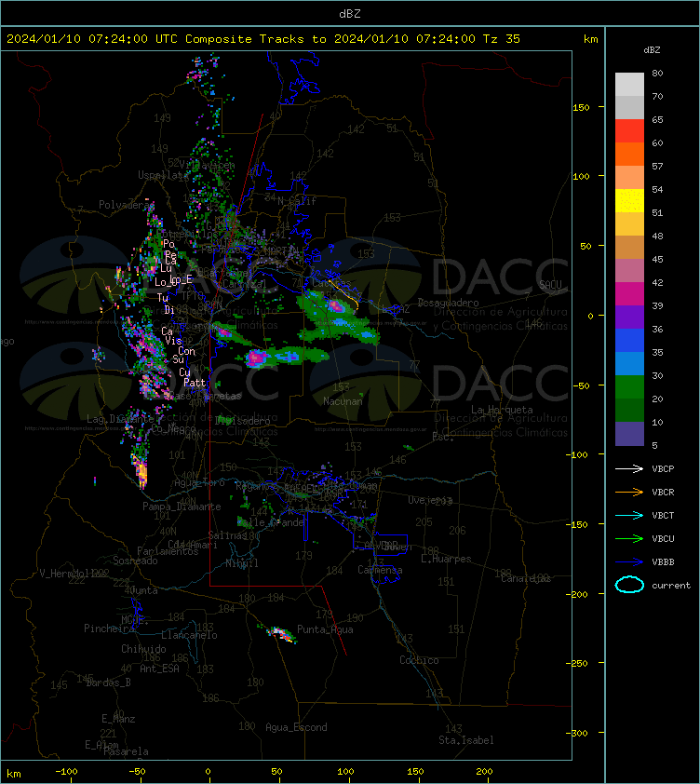Screen dimensions: 700x784
Task: Click the 200 tick on the horizontal axis
Action: [x=484, y=772]
